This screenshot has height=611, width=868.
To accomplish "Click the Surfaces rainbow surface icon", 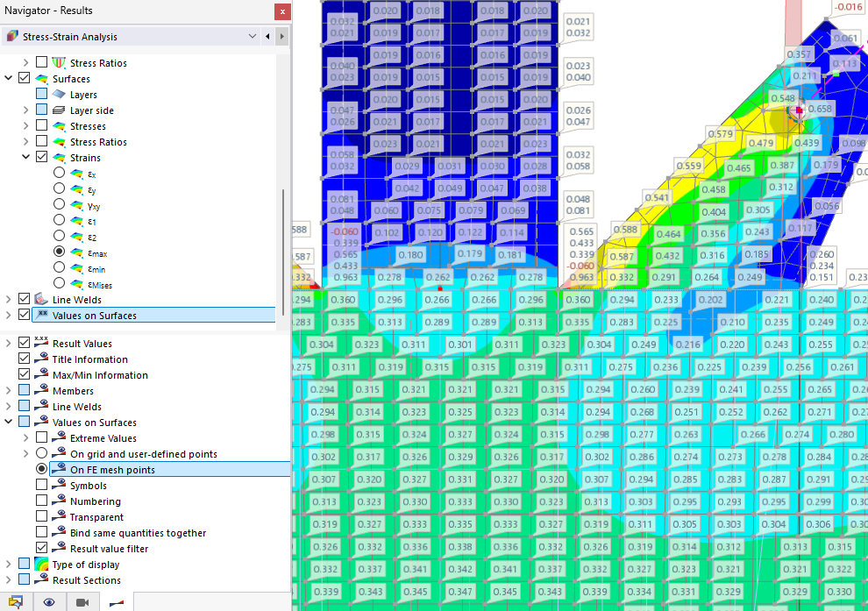I will [41, 79].
